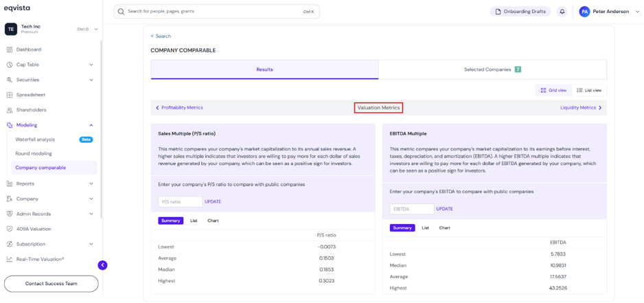Click the Spreadsheet grid icon
Image resolution: width=644 pixels, height=303 pixels.
[x=10, y=95]
